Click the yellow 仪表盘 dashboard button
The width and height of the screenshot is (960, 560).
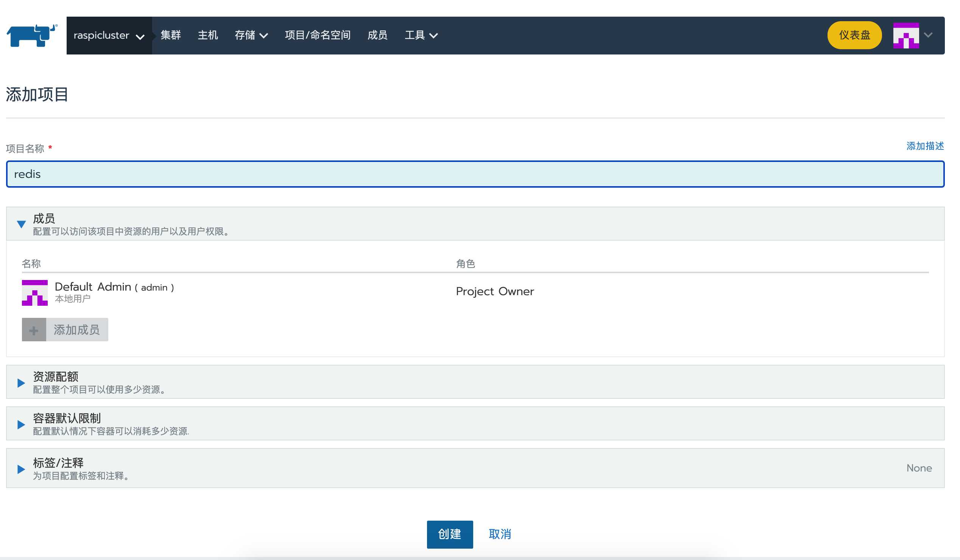[x=854, y=36]
